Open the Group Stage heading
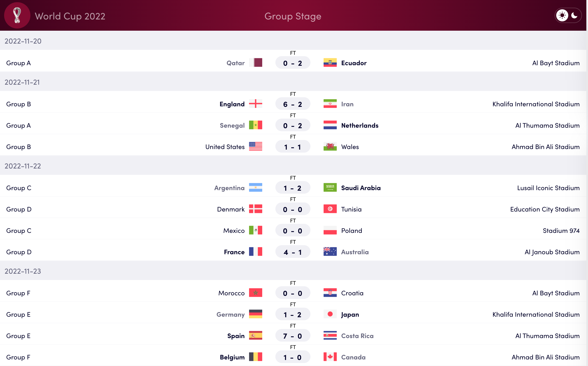 (293, 16)
